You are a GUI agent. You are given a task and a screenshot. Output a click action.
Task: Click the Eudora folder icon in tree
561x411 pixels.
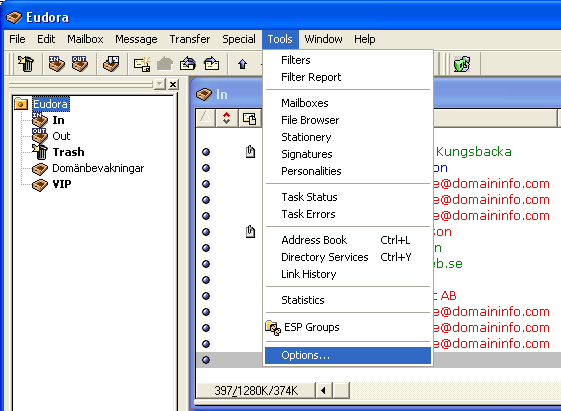pos(21,104)
